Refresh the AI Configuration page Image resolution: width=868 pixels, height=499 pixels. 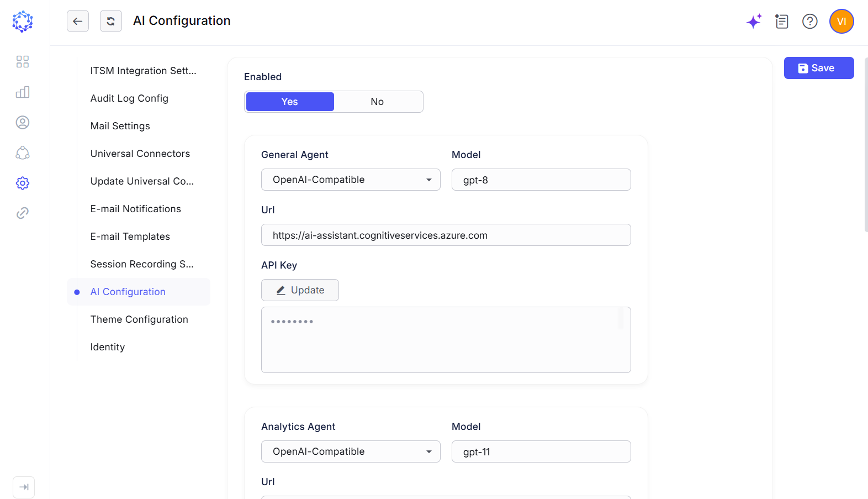111,21
